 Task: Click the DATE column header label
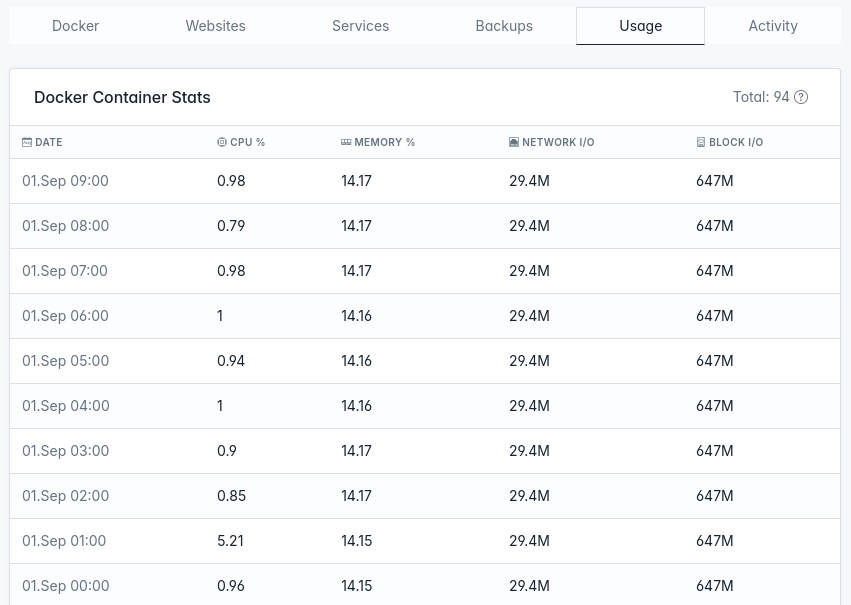(49, 142)
